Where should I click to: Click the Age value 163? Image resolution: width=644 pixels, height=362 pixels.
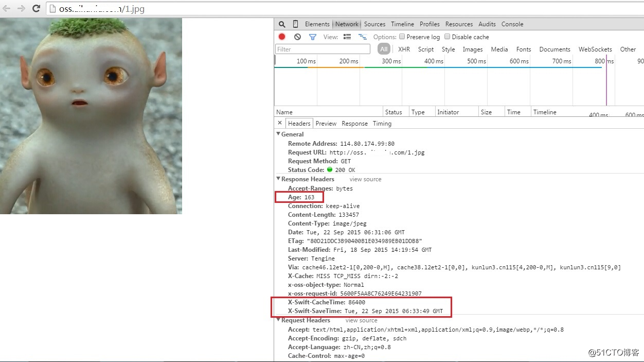309,197
